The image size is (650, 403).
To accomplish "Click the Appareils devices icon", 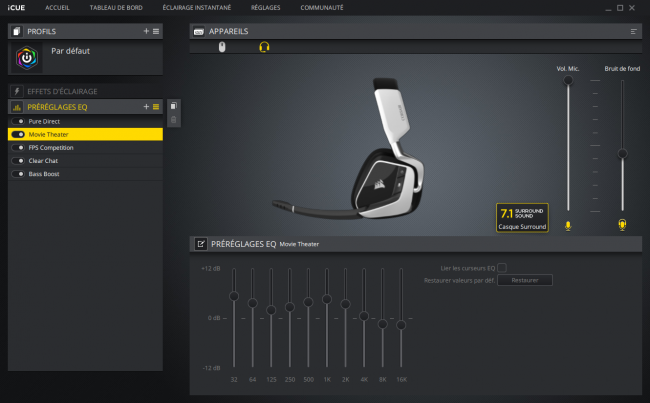I will coord(199,32).
